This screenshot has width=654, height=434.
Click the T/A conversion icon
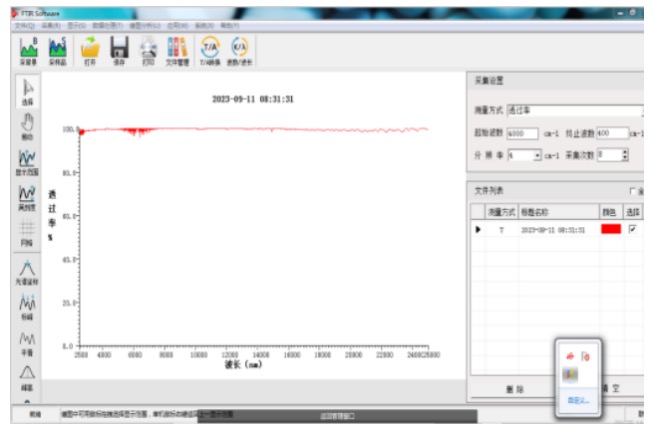pyautogui.click(x=210, y=48)
